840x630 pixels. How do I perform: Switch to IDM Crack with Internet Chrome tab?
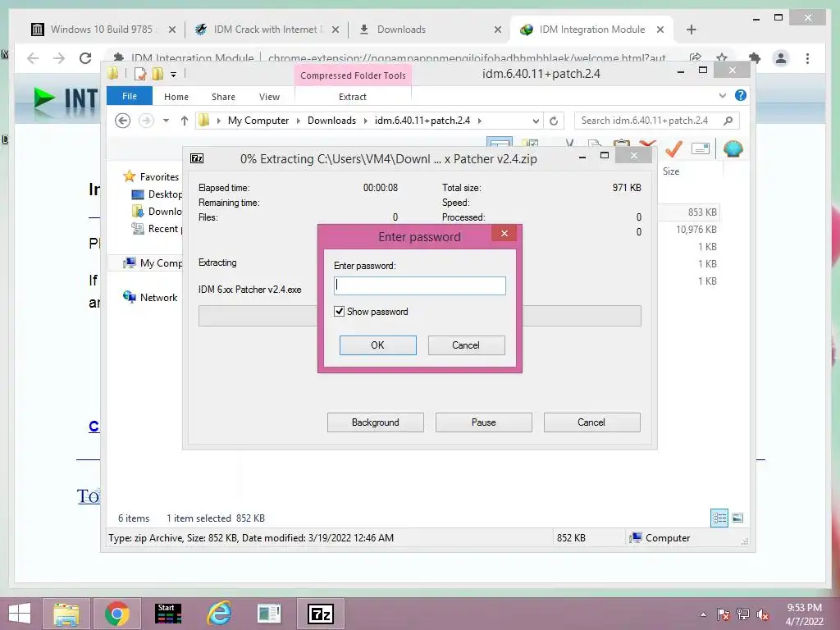(267, 30)
